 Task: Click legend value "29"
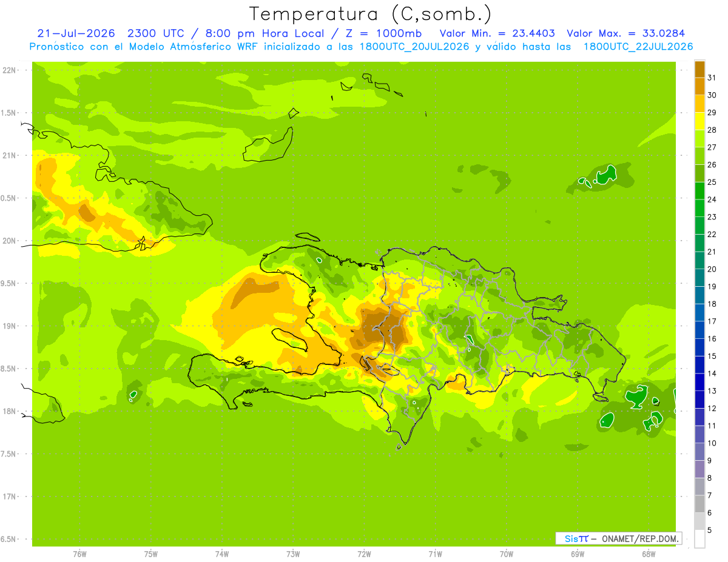[x=712, y=113]
